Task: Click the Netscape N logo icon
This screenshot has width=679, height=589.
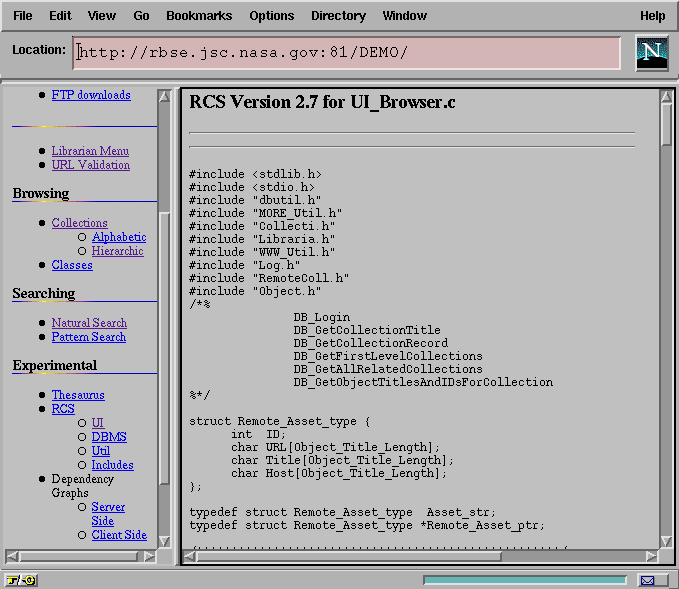Action: (652, 53)
